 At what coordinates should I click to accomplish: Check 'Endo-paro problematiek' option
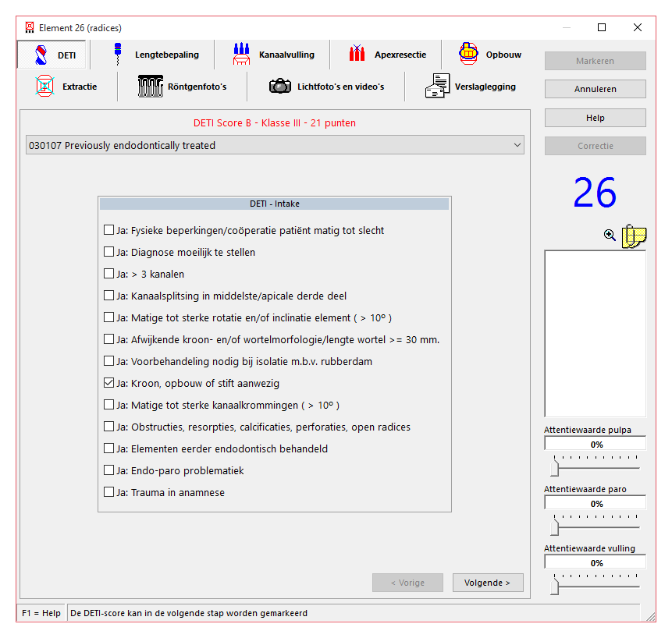[109, 471]
